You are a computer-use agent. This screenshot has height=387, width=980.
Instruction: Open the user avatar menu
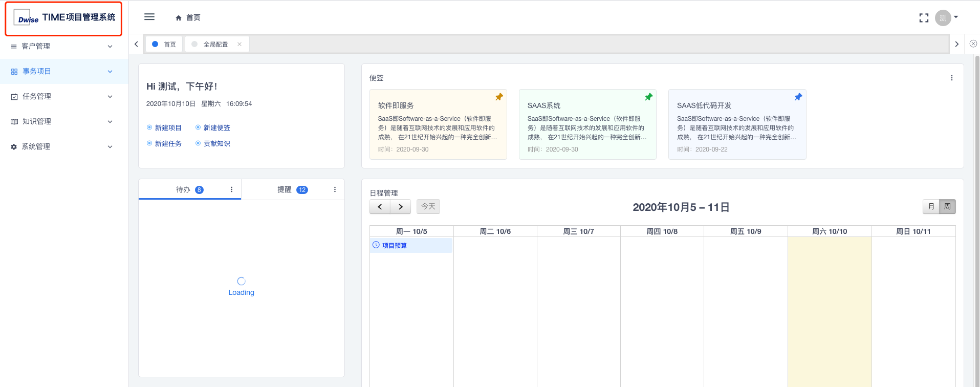point(943,18)
